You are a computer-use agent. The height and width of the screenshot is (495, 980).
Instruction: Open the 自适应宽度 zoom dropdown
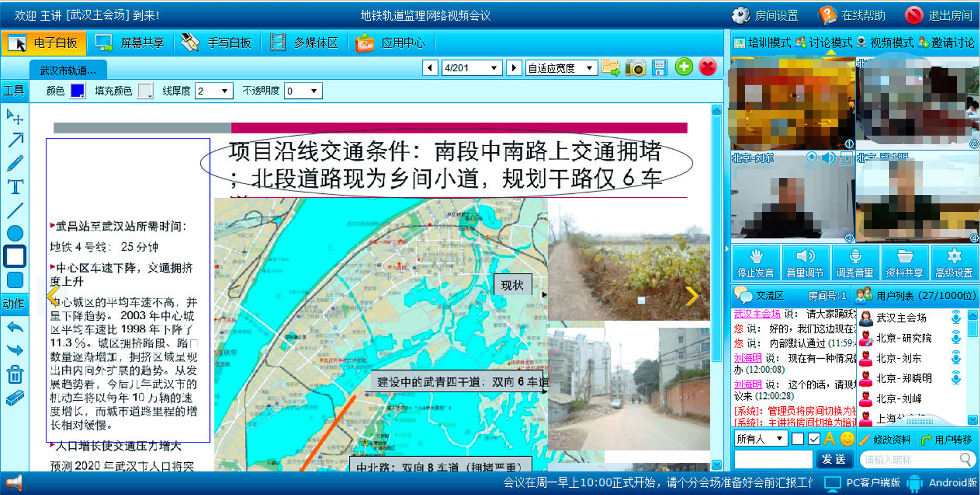coord(589,68)
